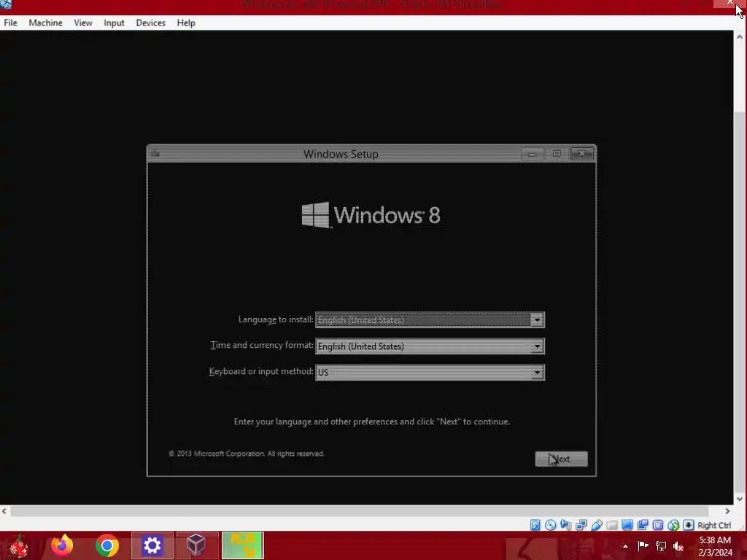Click the VirtualBox title bar app icon
This screenshot has height=560, width=747.
[6, 4]
